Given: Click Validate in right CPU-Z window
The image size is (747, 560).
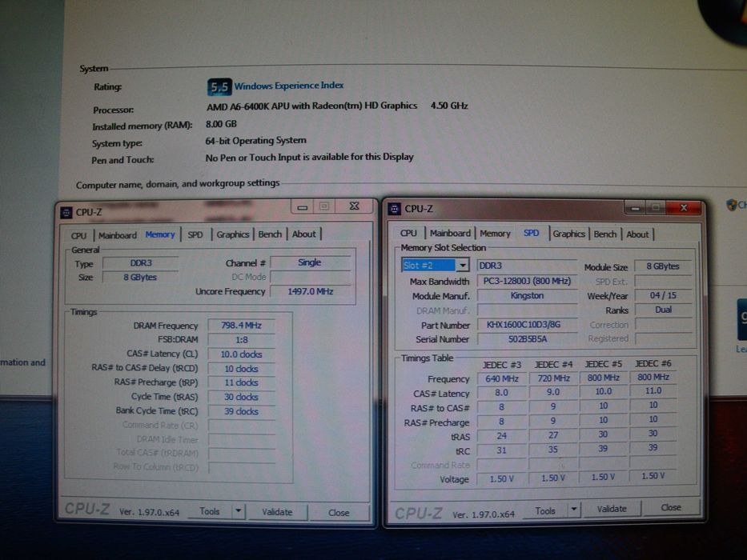Looking at the screenshot, I should (x=612, y=509).
